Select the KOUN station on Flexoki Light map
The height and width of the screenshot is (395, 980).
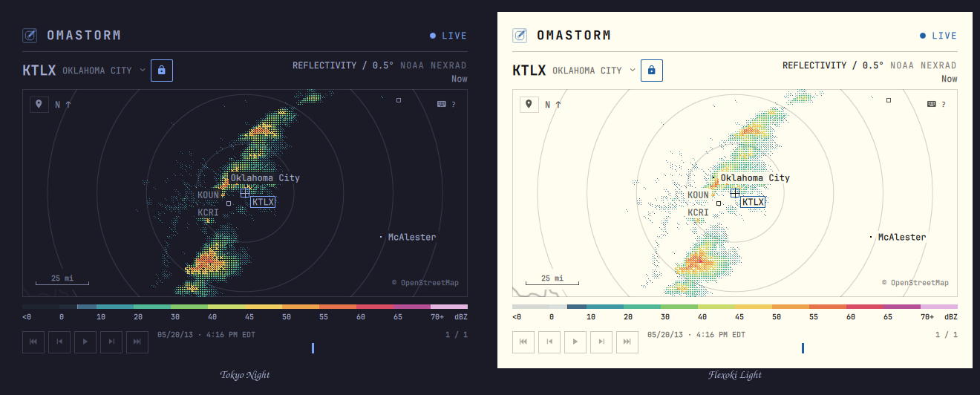tap(699, 195)
